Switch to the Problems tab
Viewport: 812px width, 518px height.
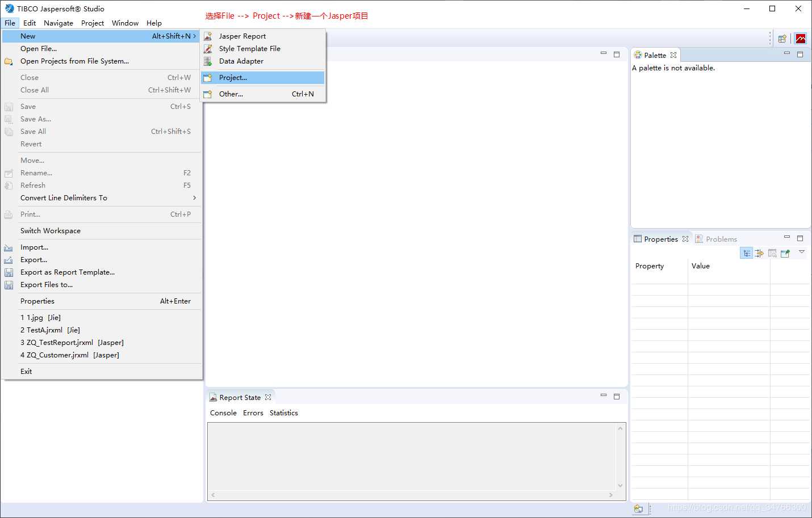click(x=716, y=239)
